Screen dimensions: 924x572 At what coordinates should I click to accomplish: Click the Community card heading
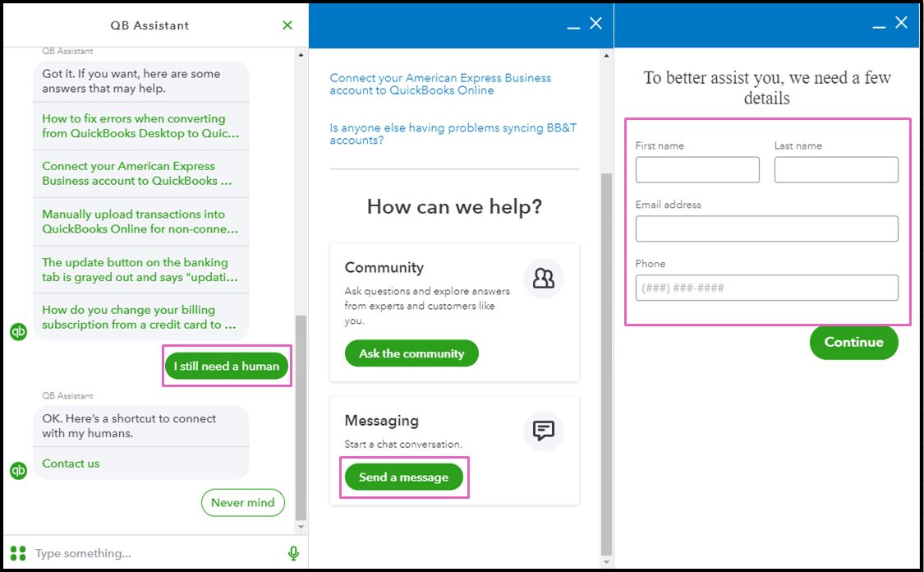coord(384,268)
